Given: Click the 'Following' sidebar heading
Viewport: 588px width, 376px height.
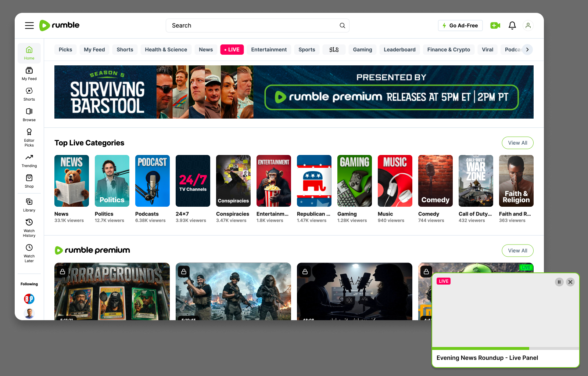Looking at the screenshot, I should [x=29, y=284].
